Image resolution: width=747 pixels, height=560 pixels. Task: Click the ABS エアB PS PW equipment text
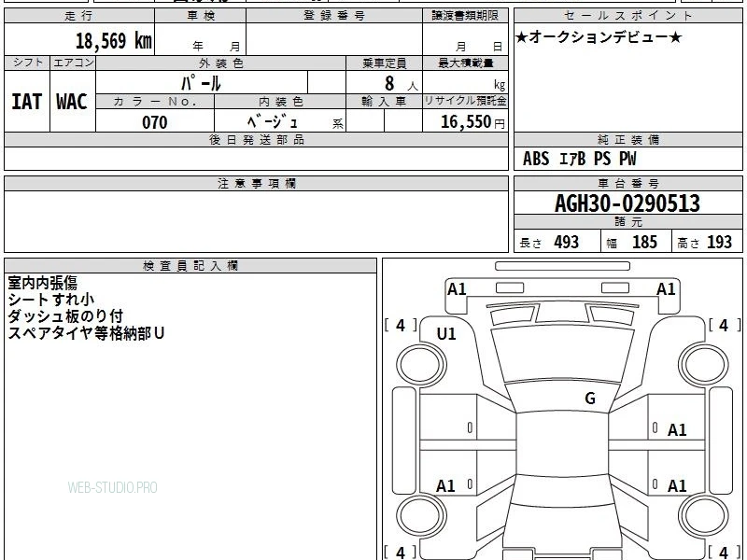579,159
